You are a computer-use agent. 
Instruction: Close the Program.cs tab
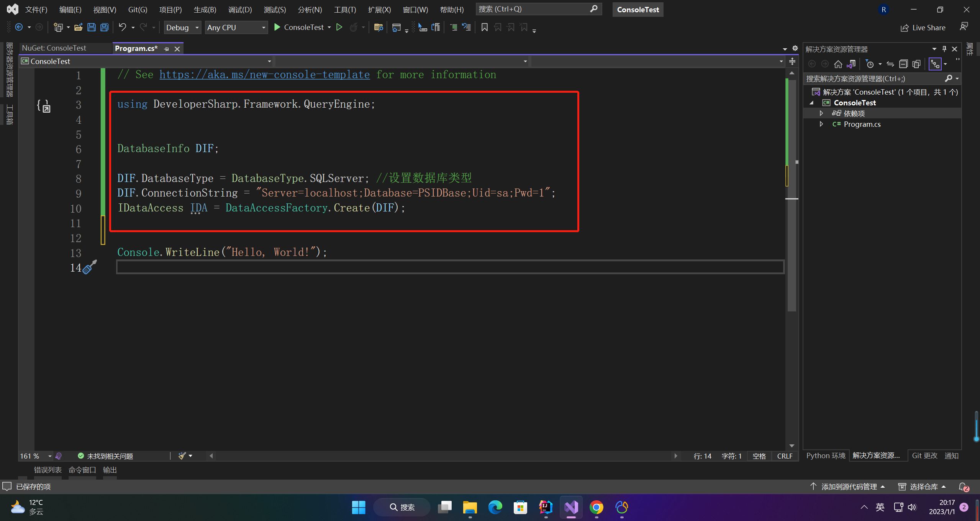[x=177, y=49]
